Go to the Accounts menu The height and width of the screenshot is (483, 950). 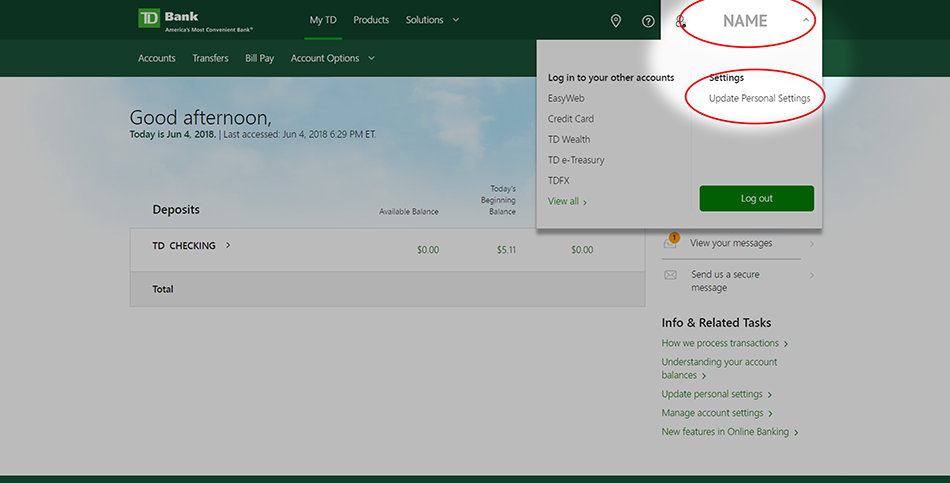click(x=157, y=58)
